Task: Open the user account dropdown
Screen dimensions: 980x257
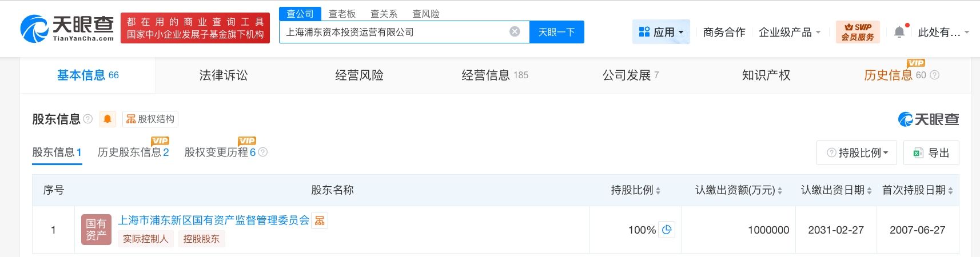Action: (943, 32)
